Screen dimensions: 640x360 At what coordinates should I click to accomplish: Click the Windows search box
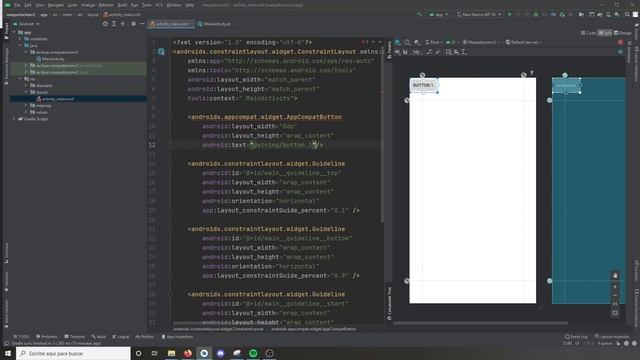pyautogui.click(x=73, y=353)
